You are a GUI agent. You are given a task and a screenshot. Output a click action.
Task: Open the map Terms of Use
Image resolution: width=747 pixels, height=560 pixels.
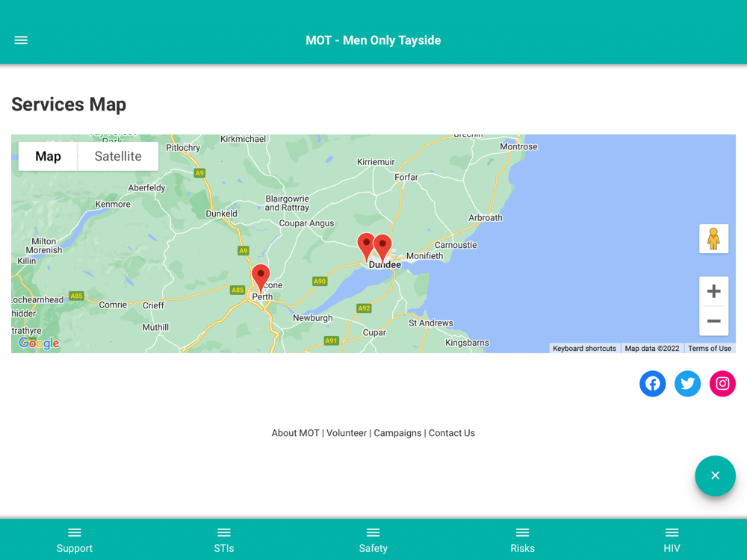point(710,349)
